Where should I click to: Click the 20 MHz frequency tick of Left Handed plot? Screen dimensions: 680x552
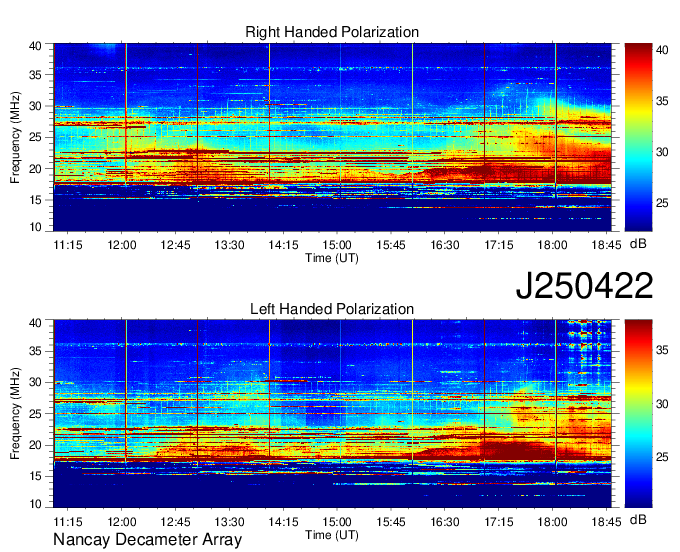pyautogui.click(x=35, y=445)
